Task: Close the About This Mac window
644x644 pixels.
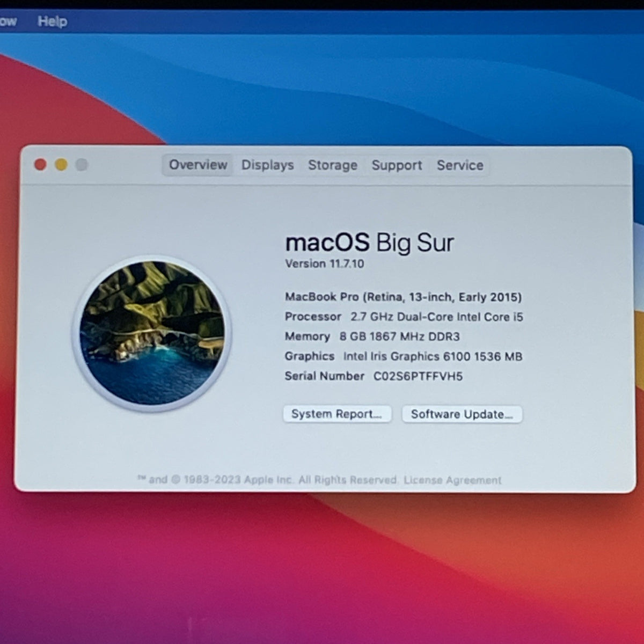Action: [40, 165]
